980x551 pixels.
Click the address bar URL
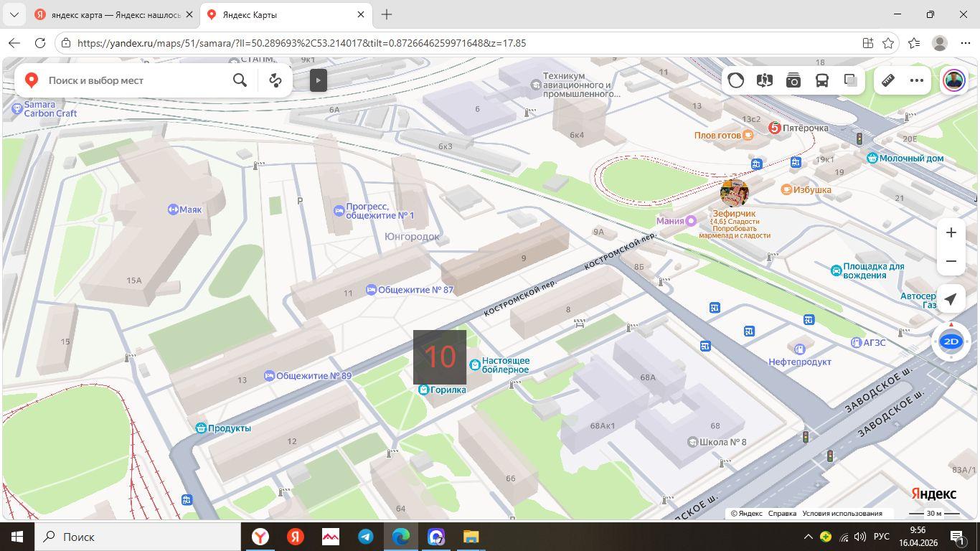pos(301,43)
